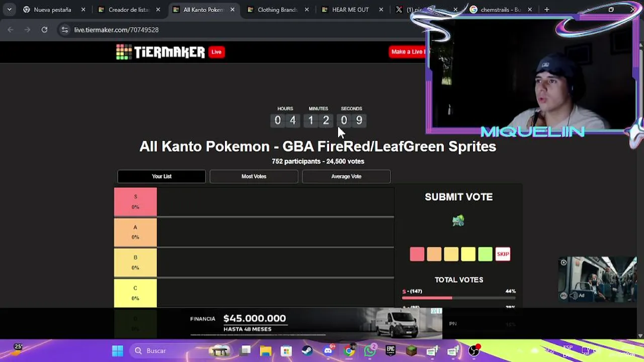Click the Bulbasaur sprite under Submit Vote
The height and width of the screenshot is (362, 644).
458,221
